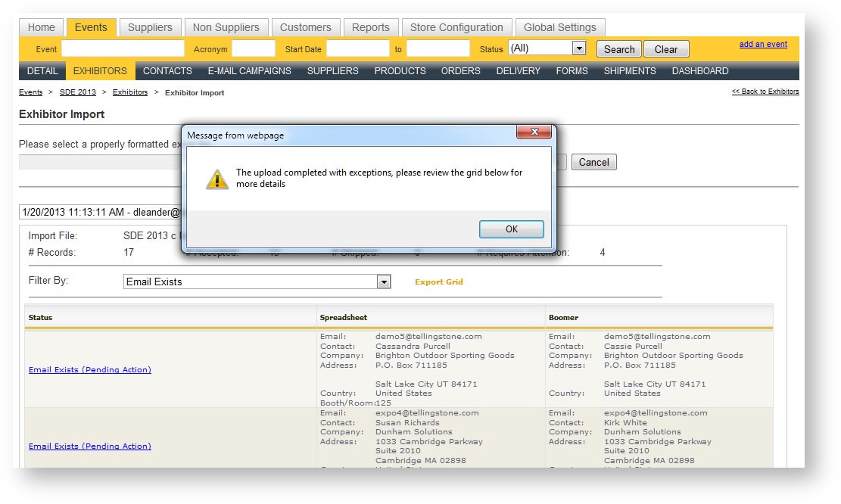Image resolution: width=841 pixels, height=504 pixels.
Task: Open first Email Exists (Pending Action) link
Action: (x=89, y=370)
